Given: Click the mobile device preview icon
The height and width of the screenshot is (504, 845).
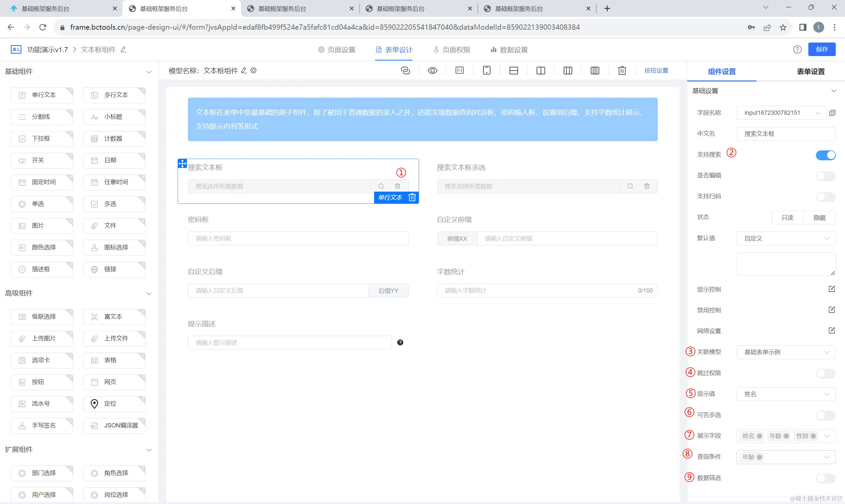Looking at the screenshot, I should (x=486, y=71).
